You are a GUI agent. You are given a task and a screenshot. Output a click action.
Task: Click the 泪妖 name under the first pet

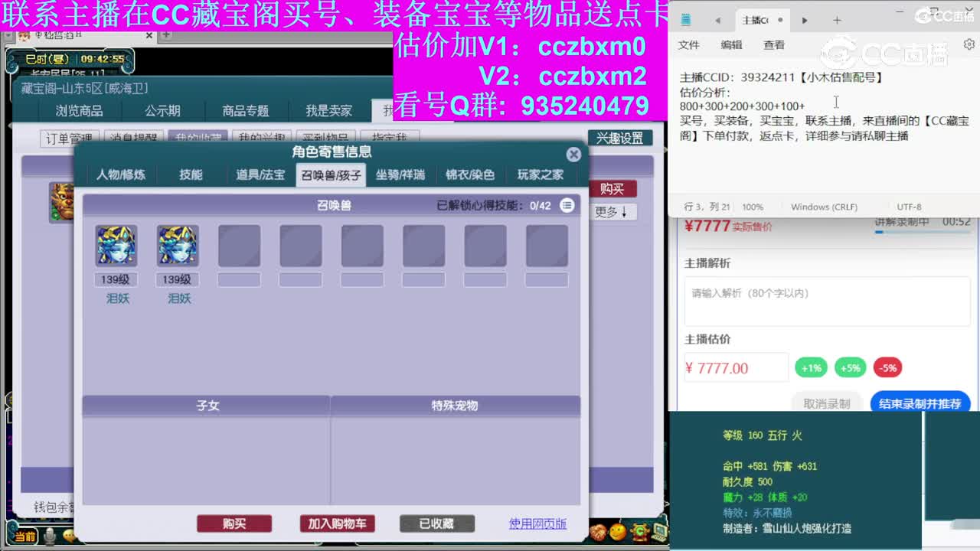(x=117, y=298)
